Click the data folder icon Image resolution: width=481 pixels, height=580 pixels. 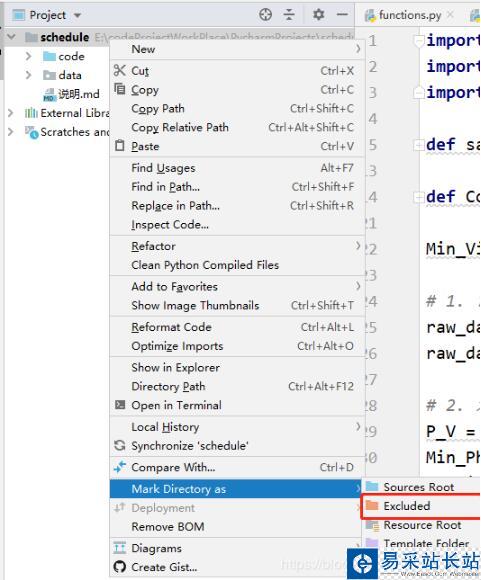coord(49,75)
